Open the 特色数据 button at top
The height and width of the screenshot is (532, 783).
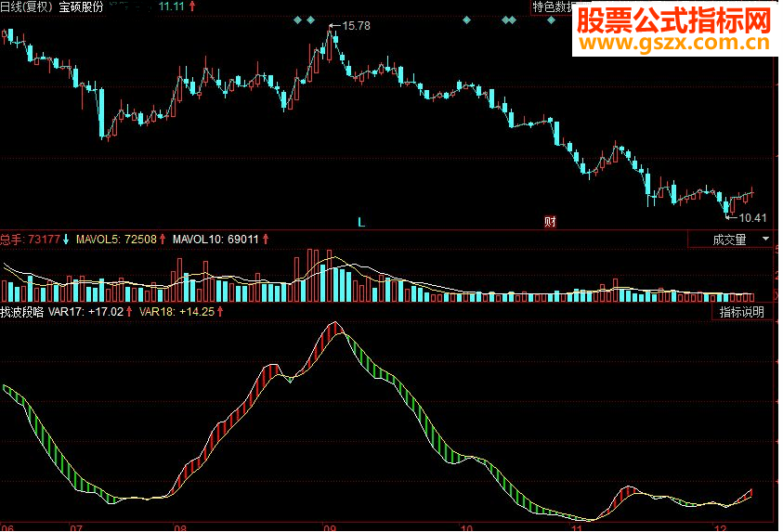[552, 7]
